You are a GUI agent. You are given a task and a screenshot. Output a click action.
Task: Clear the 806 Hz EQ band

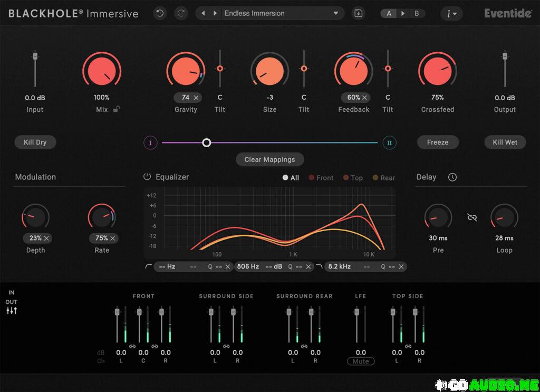(x=308, y=266)
